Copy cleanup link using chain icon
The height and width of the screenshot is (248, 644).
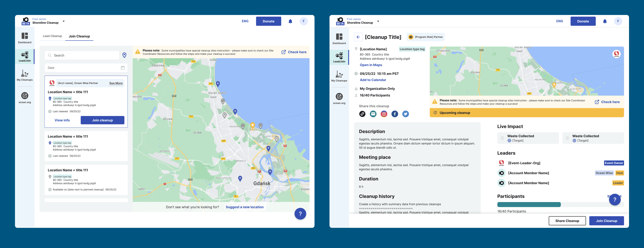[362, 114]
